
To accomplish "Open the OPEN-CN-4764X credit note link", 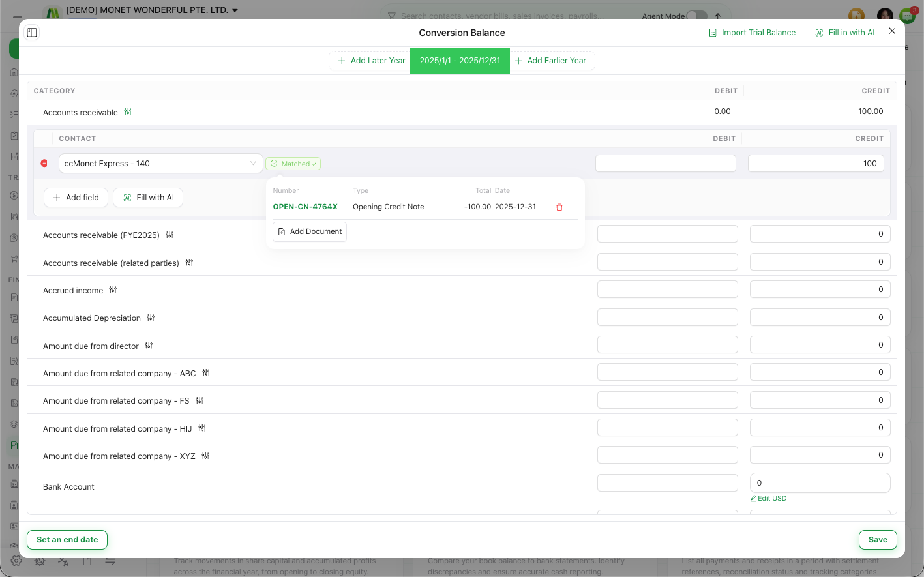I will (305, 207).
